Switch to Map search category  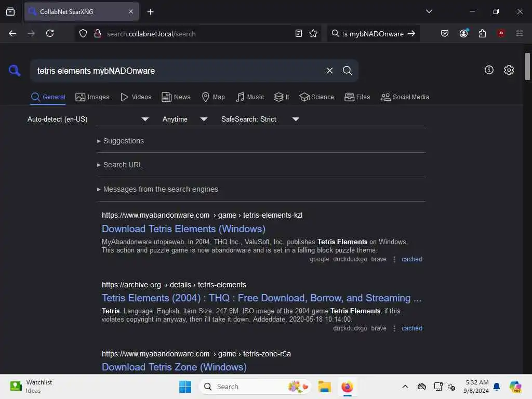pyautogui.click(x=213, y=97)
